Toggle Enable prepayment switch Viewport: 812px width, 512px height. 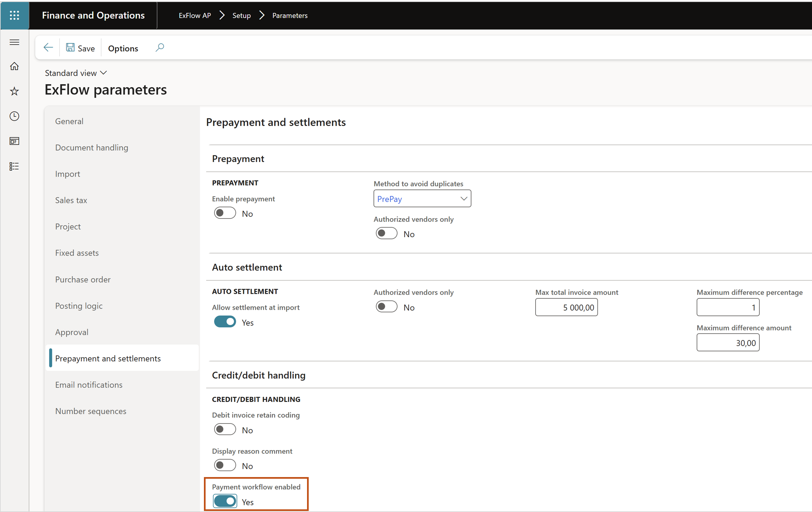pos(225,213)
